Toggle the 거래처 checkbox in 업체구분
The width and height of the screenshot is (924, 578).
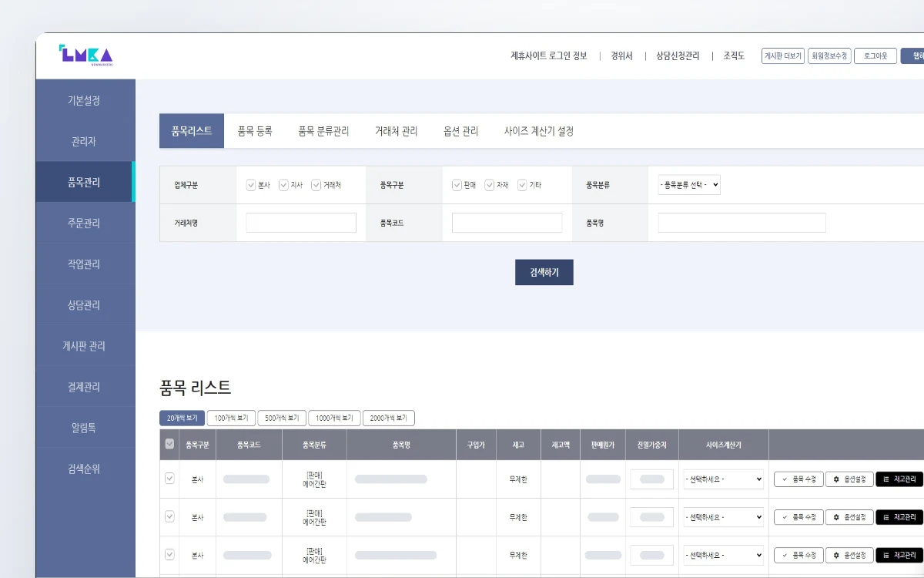click(x=316, y=185)
